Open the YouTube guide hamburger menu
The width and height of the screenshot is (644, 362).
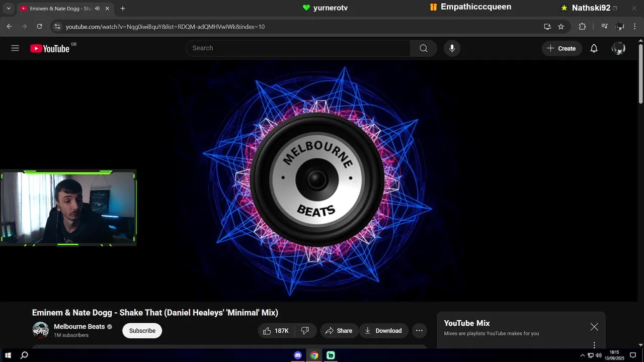pyautogui.click(x=15, y=48)
